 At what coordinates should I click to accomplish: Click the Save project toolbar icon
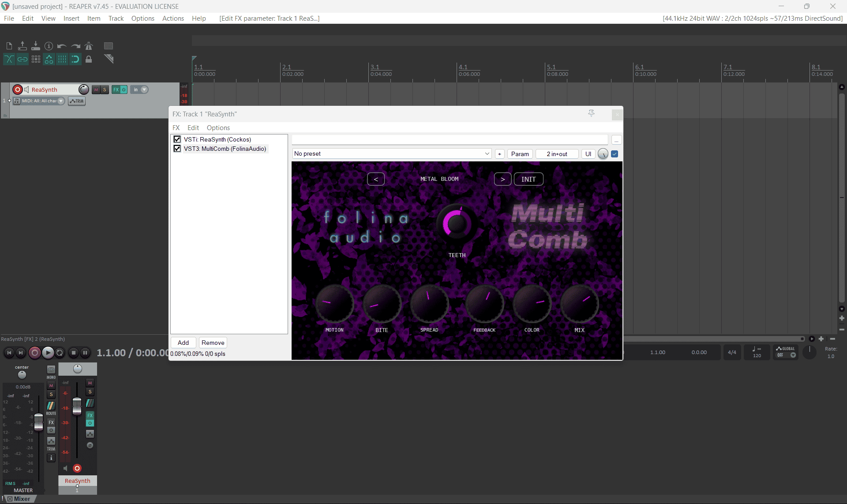36,46
